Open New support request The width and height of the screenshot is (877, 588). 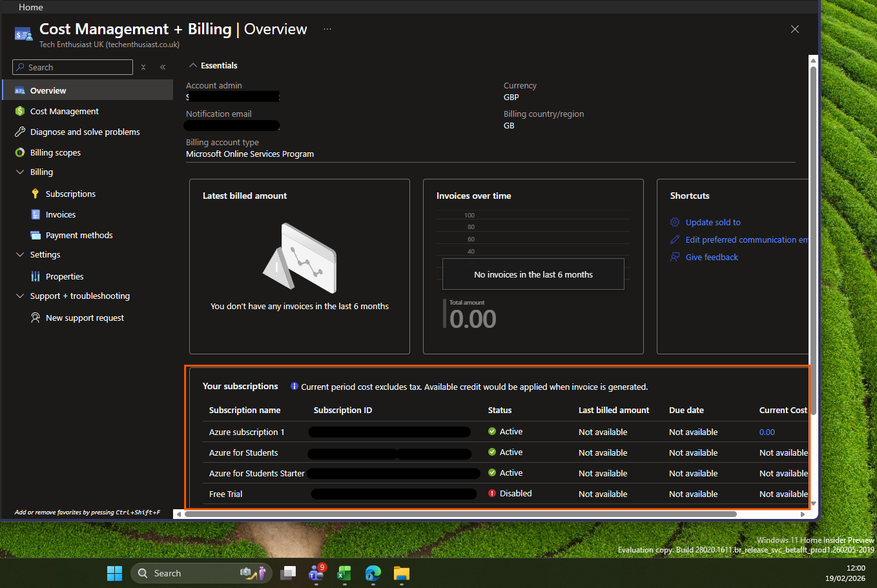(x=85, y=318)
